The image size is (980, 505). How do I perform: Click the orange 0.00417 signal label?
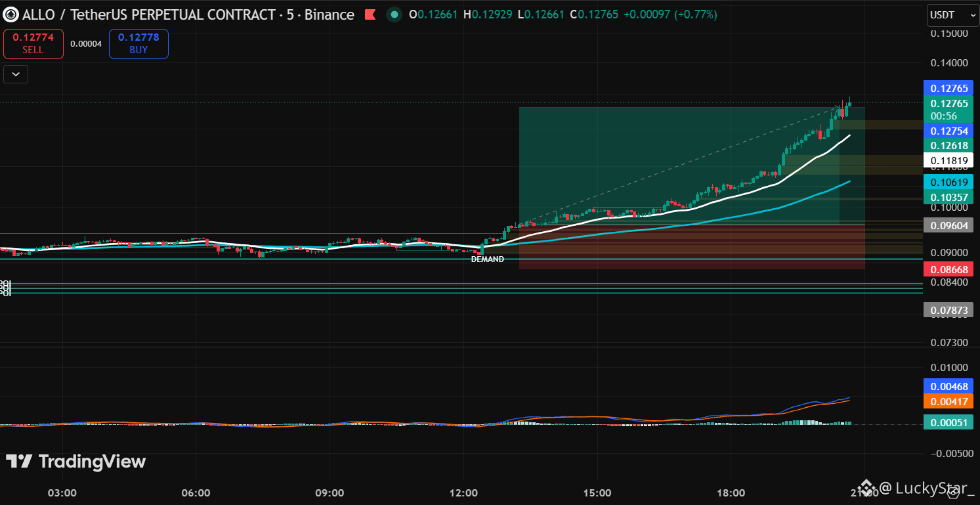point(949,401)
